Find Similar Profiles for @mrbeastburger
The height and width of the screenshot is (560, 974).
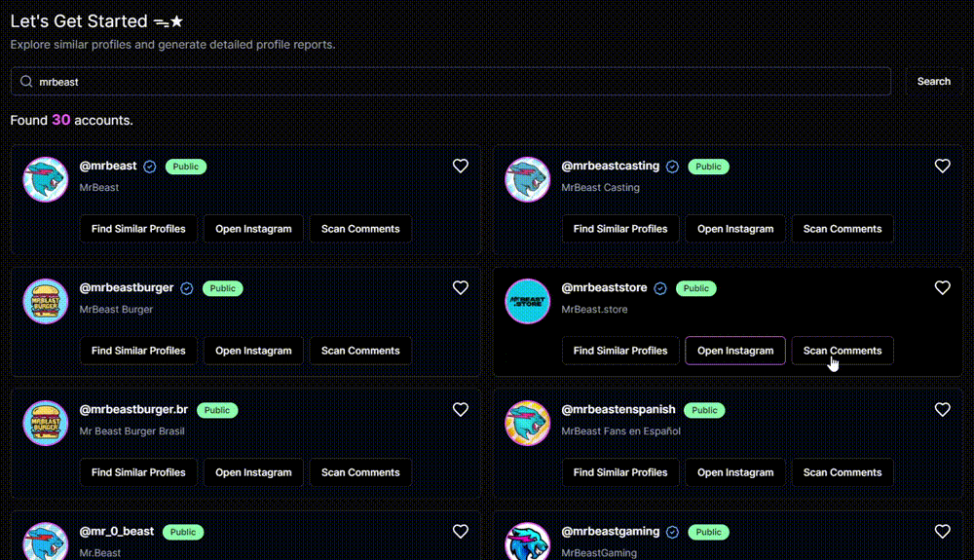point(138,351)
